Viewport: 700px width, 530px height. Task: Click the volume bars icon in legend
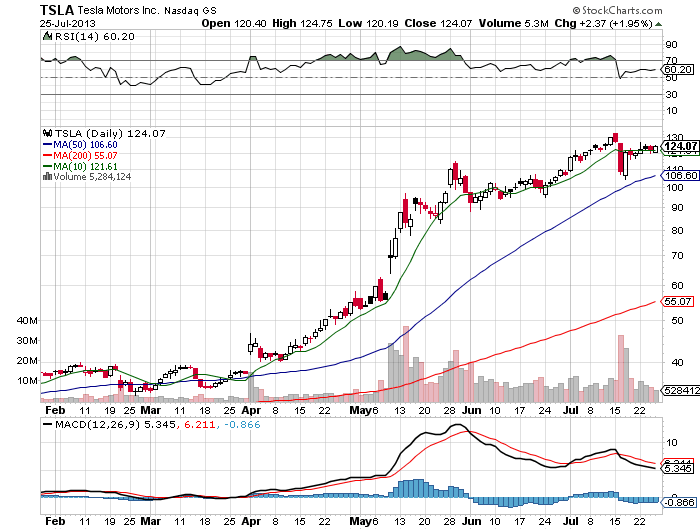pyautogui.click(x=47, y=177)
